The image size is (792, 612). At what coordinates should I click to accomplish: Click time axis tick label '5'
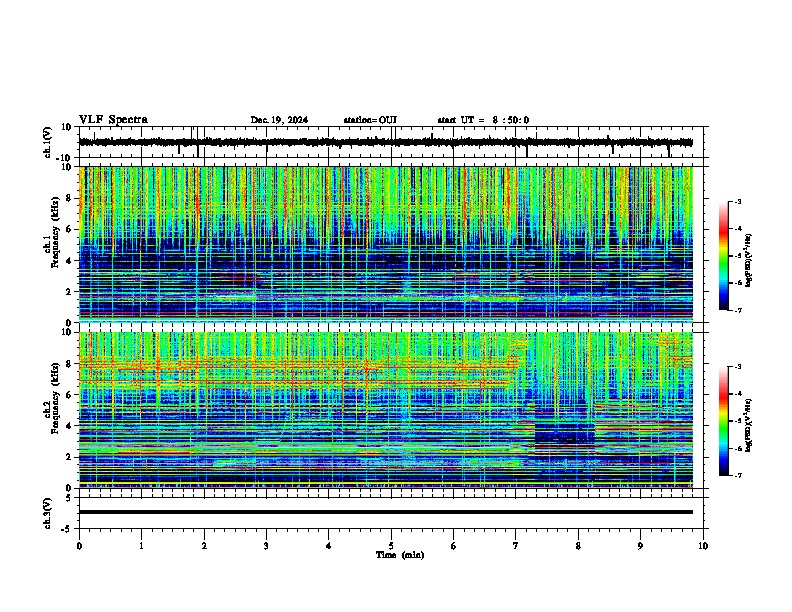click(x=391, y=546)
